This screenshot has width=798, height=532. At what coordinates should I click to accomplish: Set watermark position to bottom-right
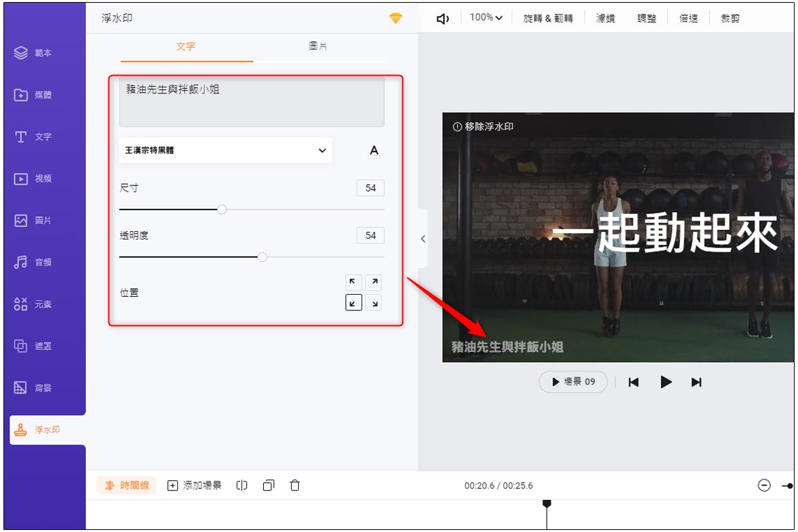click(374, 303)
